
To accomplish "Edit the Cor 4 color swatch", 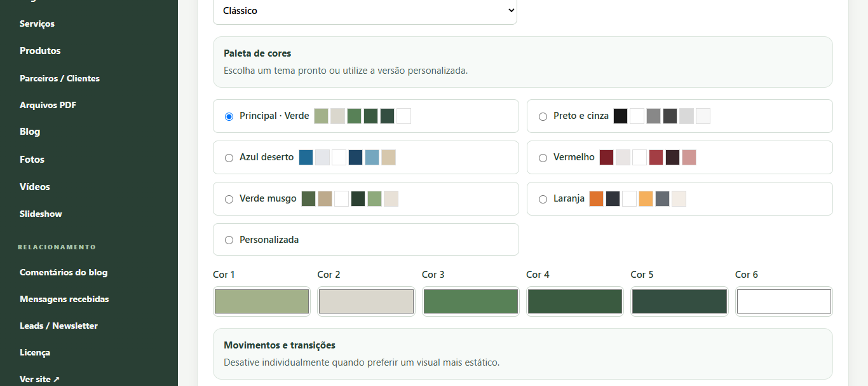I will [575, 301].
